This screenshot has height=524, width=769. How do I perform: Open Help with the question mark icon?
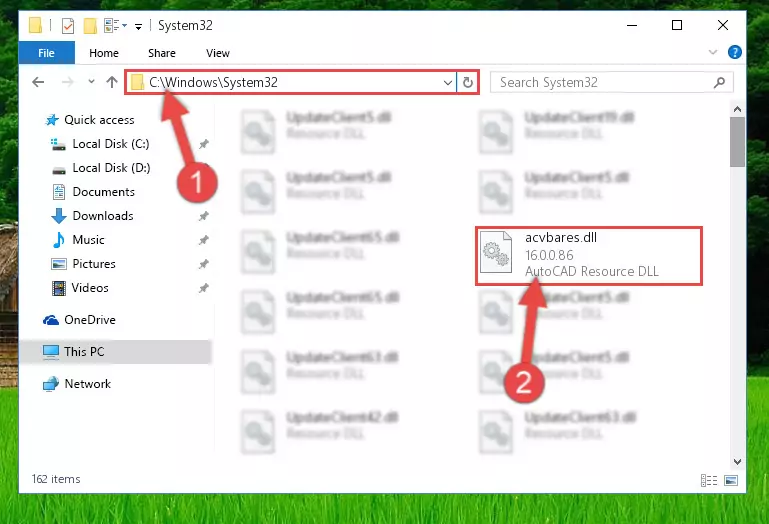pos(734,52)
